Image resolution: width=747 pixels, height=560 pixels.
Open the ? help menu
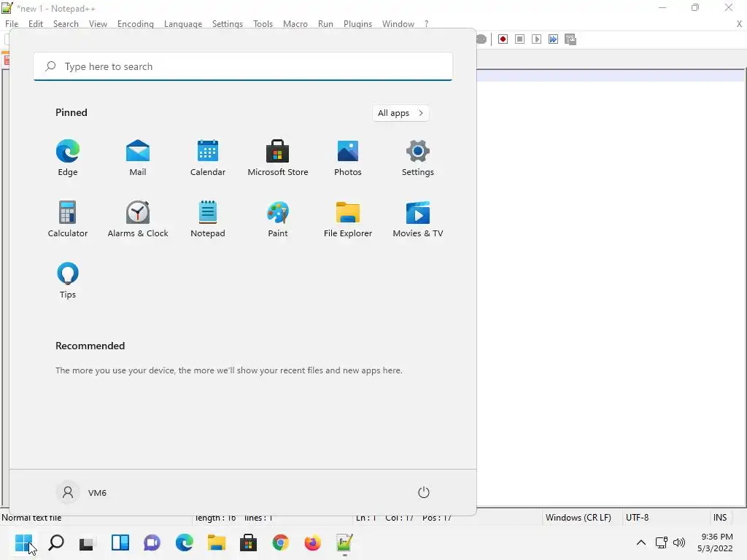pyautogui.click(x=426, y=24)
